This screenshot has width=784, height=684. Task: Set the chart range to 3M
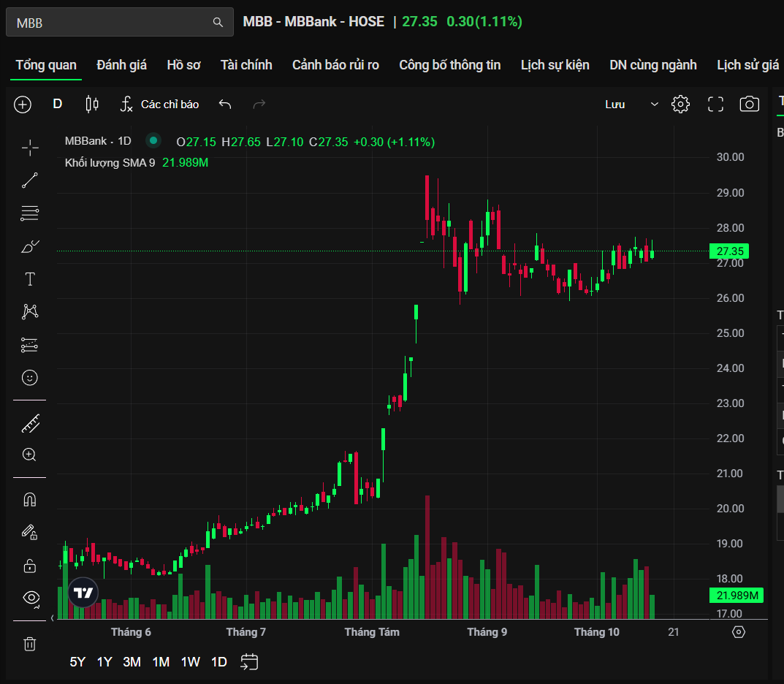(x=132, y=662)
